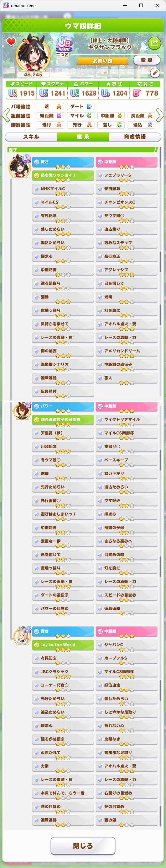
Task: Switch to the スキル tab
Action: [31, 137]
